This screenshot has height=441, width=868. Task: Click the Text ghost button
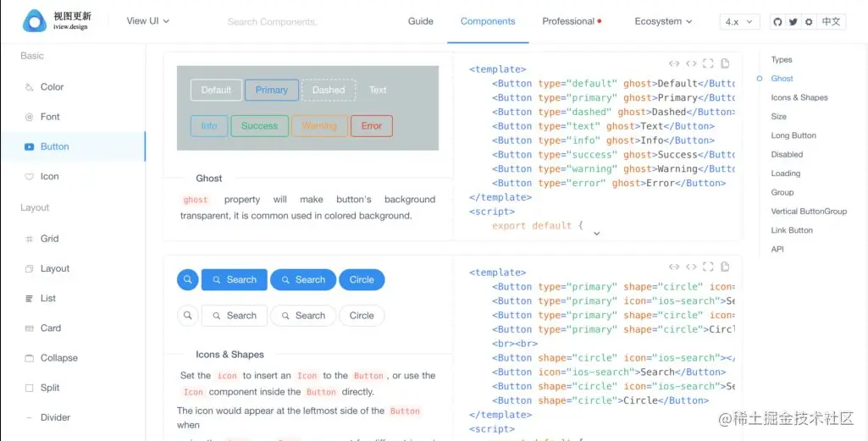(378, 91)
